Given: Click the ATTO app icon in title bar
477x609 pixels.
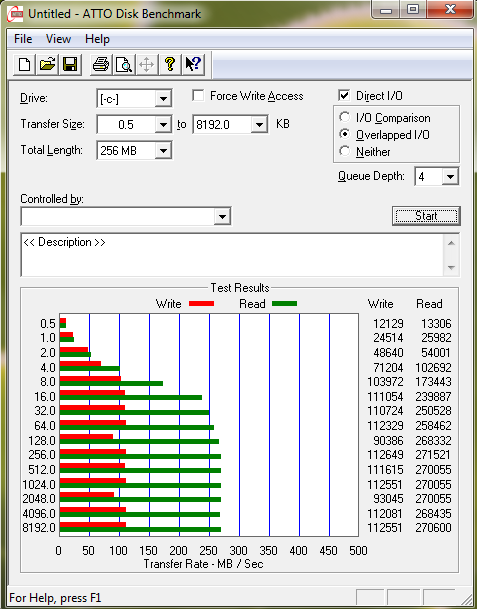Looking at the screenshot, I should pos(15,14).
